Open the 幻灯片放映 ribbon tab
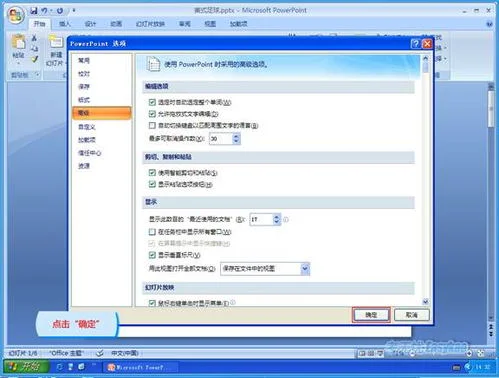The width and height of the screenshot is (499, 378). tap(150, 24)
